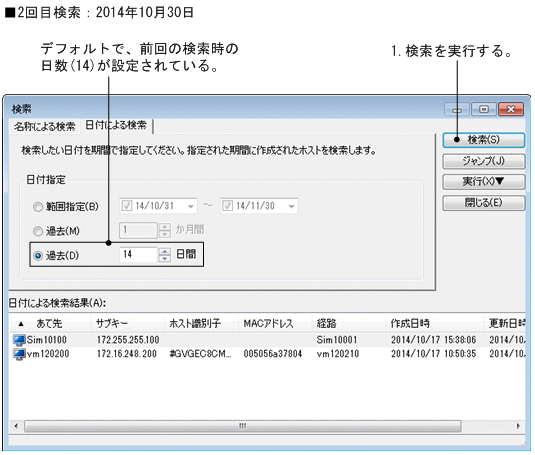The image size is (535, 455).
Task: Click the 2014/10/17 10:50:35 creation time
Action: click(x=433, y=354)
